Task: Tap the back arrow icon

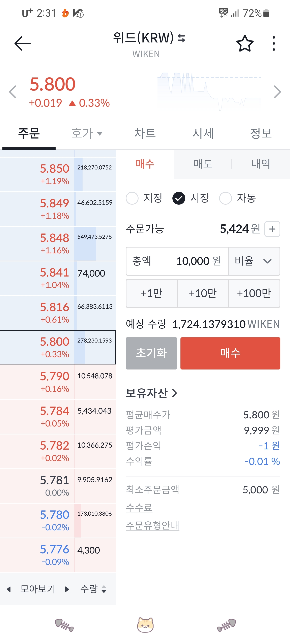Action: click(23, 43)
